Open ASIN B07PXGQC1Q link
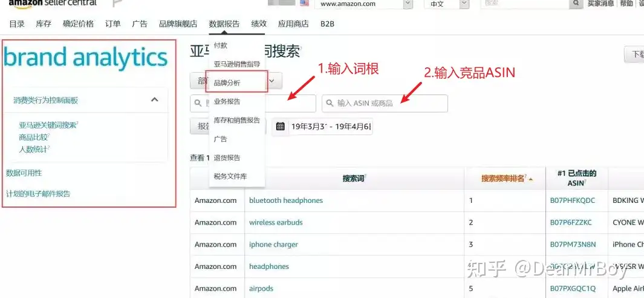This screenshot has height=298, width=644. pos(573,288)
